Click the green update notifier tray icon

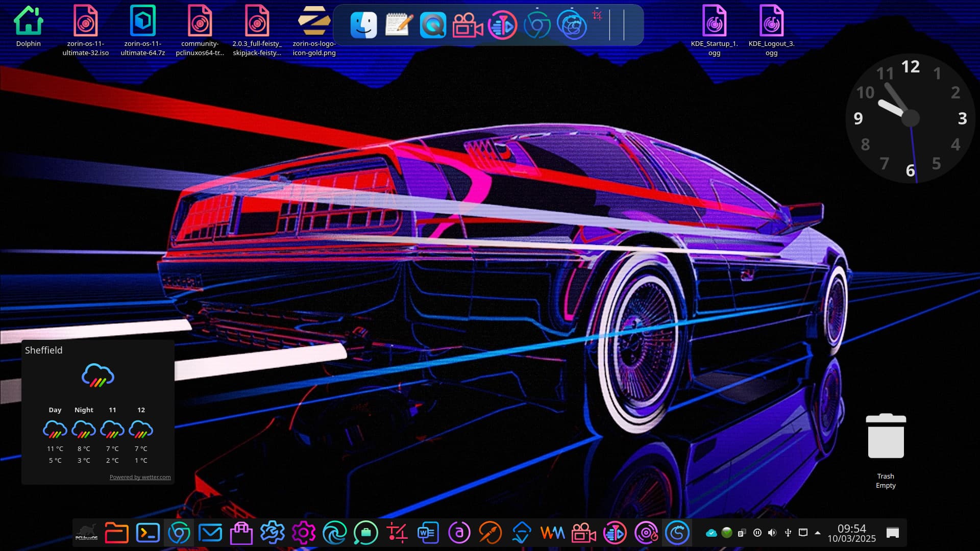click(727, 533)
